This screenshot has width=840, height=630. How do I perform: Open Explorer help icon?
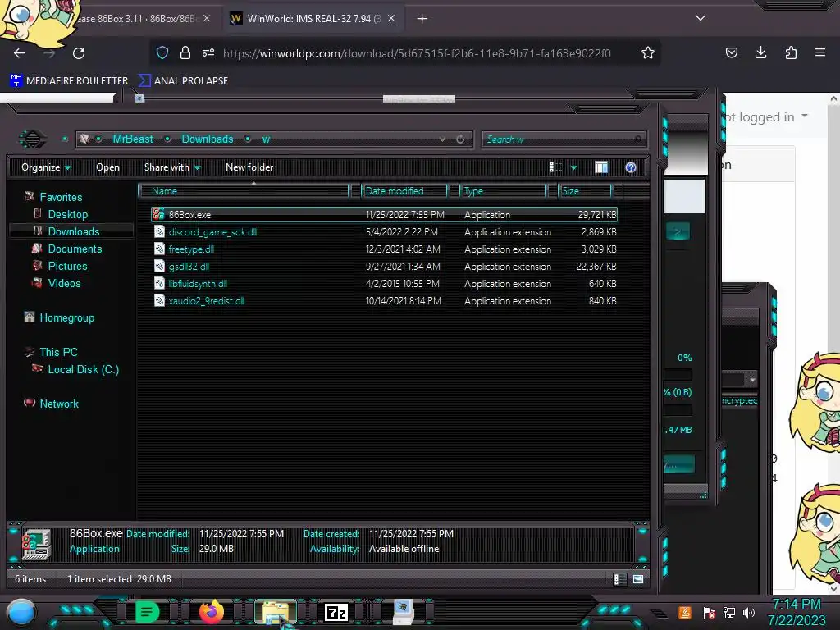point(631,167)
